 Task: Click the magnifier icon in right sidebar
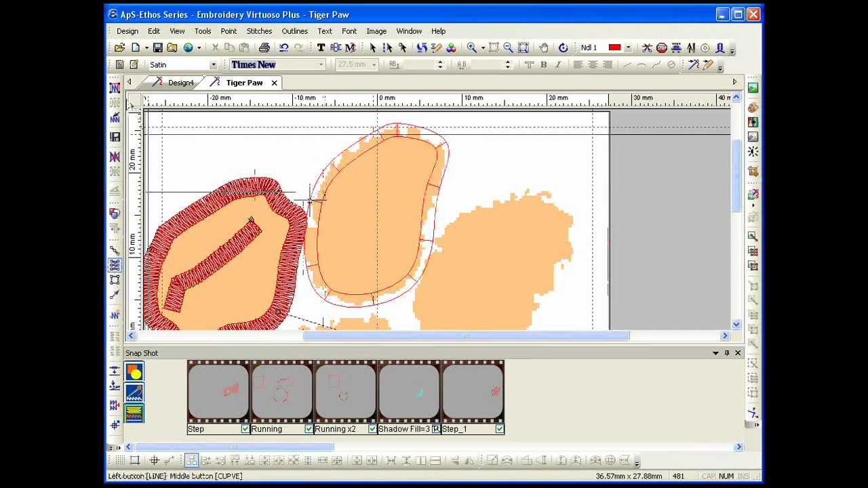tap(753, 235)
